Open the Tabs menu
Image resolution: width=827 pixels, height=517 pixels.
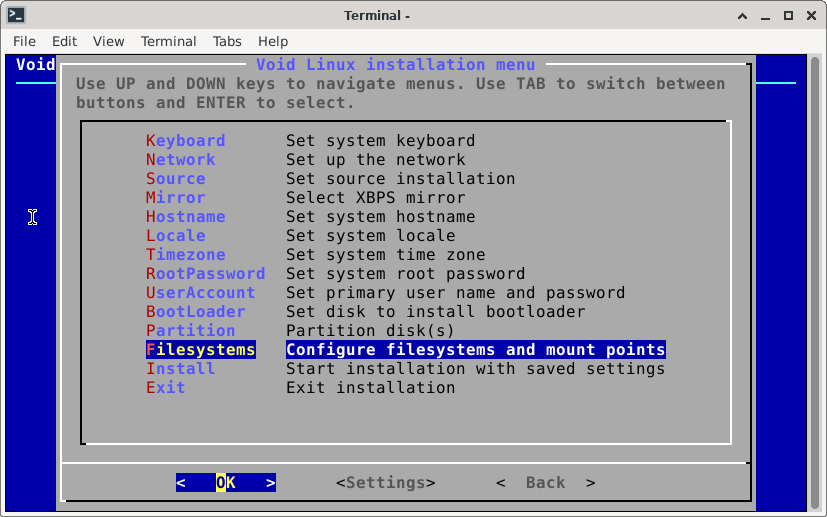click(x=227, y=41)
